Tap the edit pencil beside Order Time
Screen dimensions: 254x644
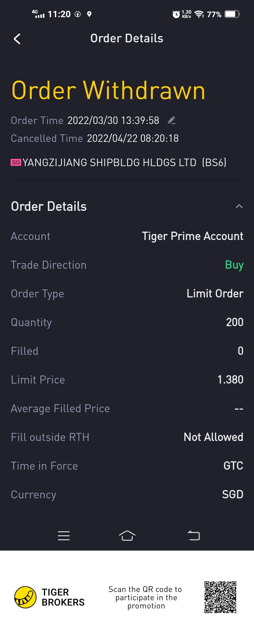(171, 120)
